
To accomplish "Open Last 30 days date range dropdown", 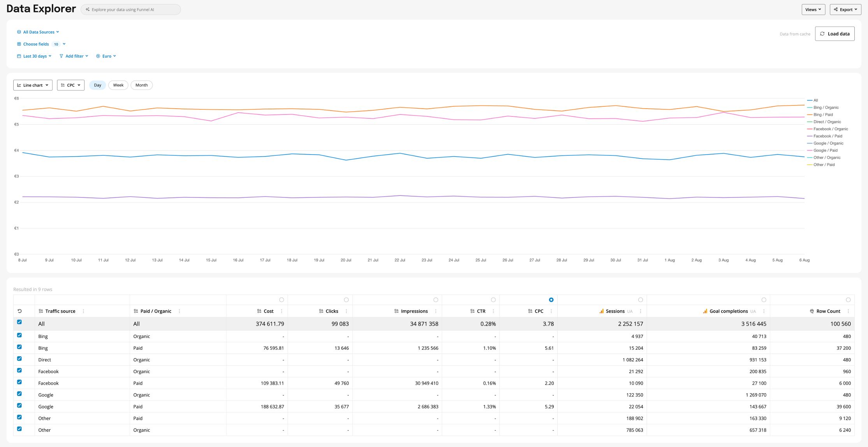I will tap(34, 56).
